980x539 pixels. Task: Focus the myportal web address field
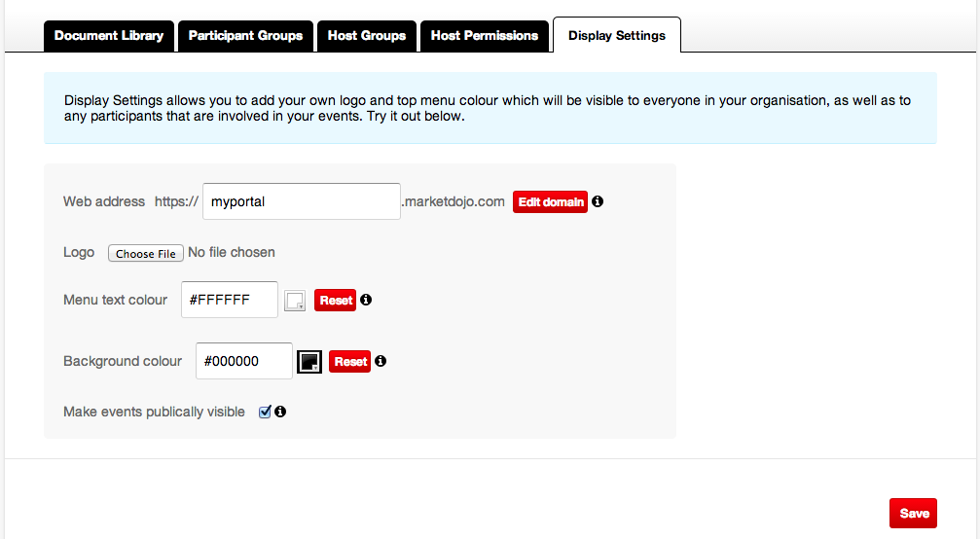(x=302, y=201)
